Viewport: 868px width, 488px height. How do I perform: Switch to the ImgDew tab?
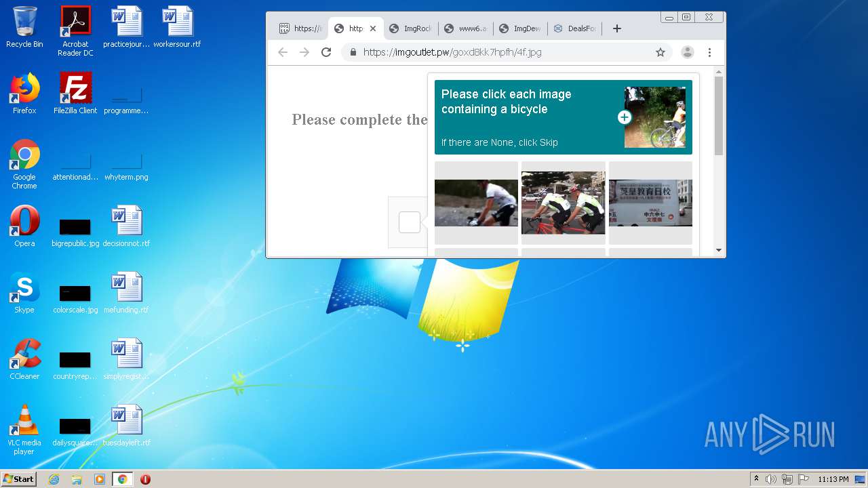pyautogui.click(x=520, y=28)
